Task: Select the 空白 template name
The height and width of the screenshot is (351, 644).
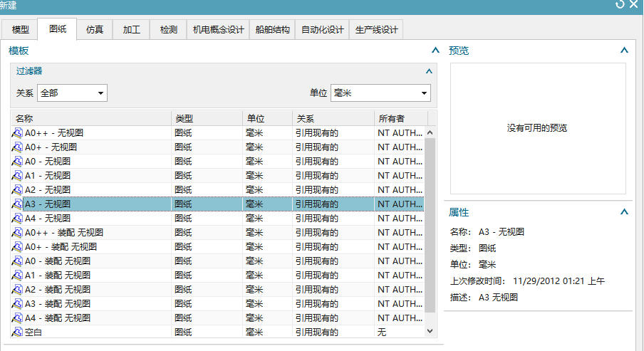Action: [33, 332]
